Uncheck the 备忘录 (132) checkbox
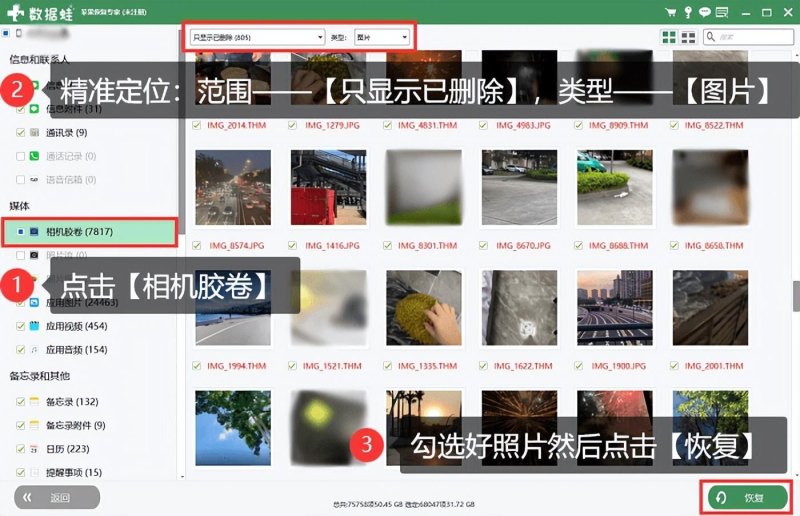The height and width of the screenshot is (516, 800). [x=20, y=402]
